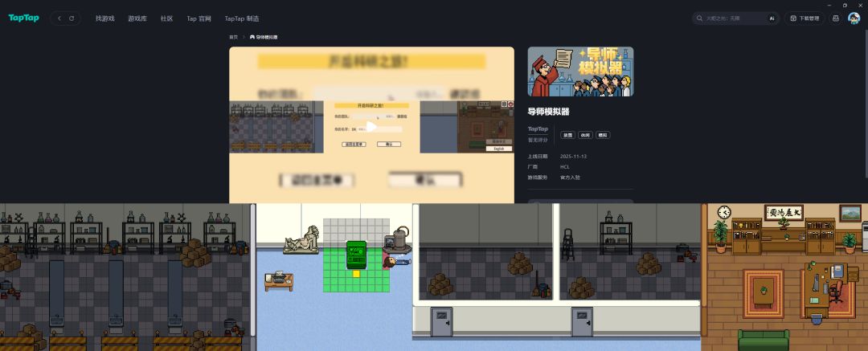Click the 上线日期 field label
Image resolution: width=868 pixels, height=351 pixels.
537,156
